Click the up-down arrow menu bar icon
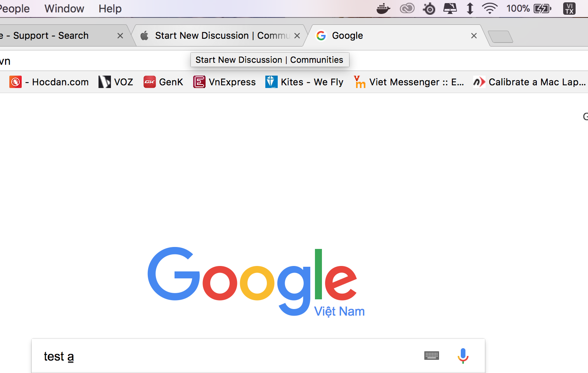Screen dimensions: 588x373 [x=470, y=9]
